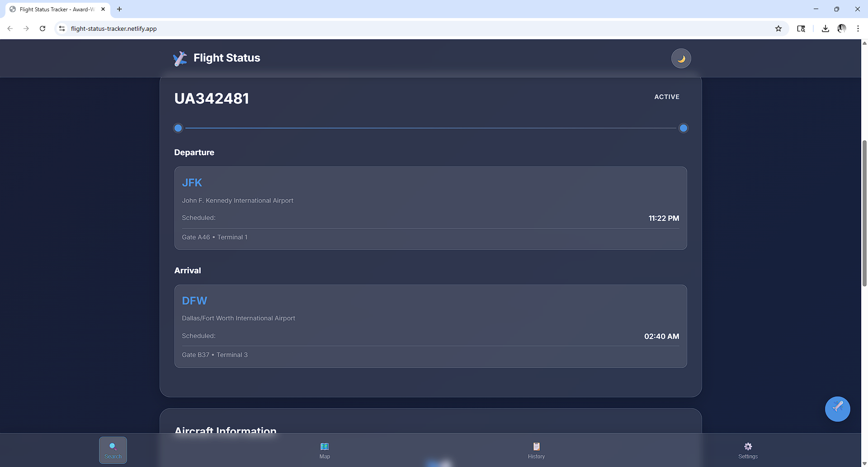Open the Chrome three-dot menu
868x467 pixels.
(858, 29)
